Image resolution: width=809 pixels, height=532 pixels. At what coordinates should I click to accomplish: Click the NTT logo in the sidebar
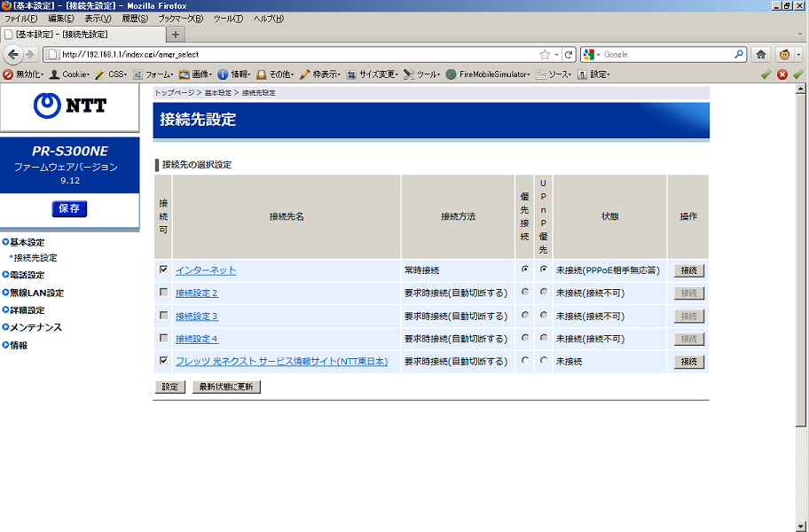[70, 106]
